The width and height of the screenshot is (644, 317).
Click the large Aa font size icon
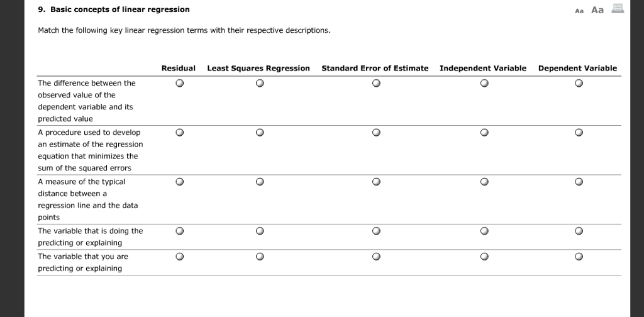point(597,10)
